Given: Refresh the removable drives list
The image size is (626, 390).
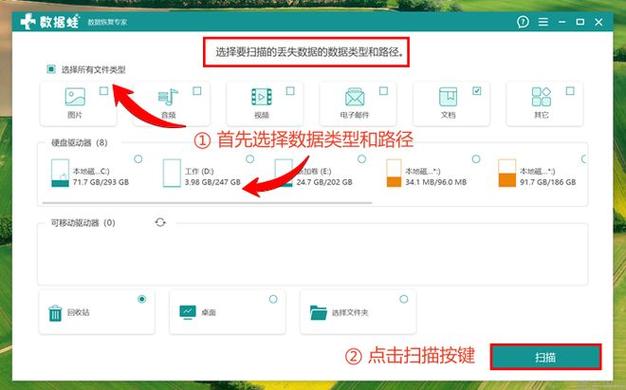Looking at the screenshot, I should click(160, 222).
